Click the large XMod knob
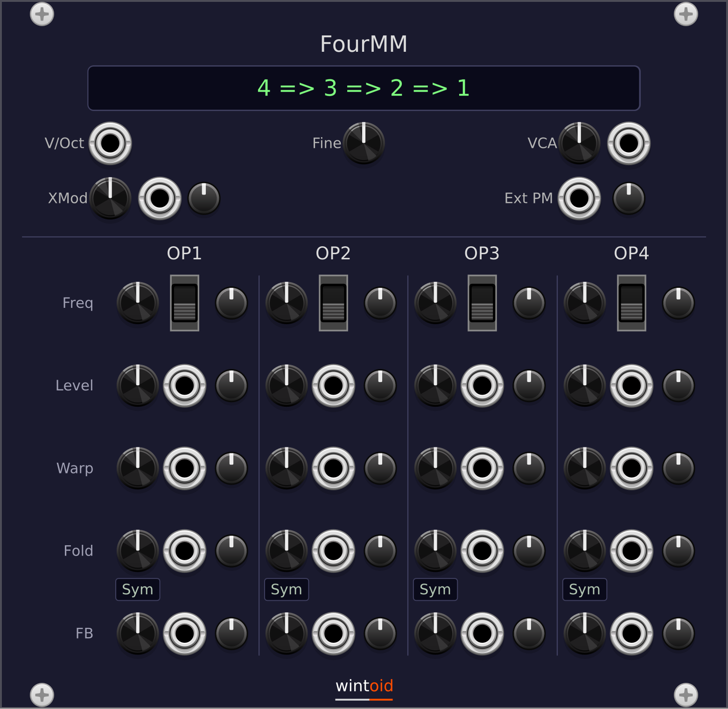Viewport: 728px width, 709px height. (x=110, y=198)
